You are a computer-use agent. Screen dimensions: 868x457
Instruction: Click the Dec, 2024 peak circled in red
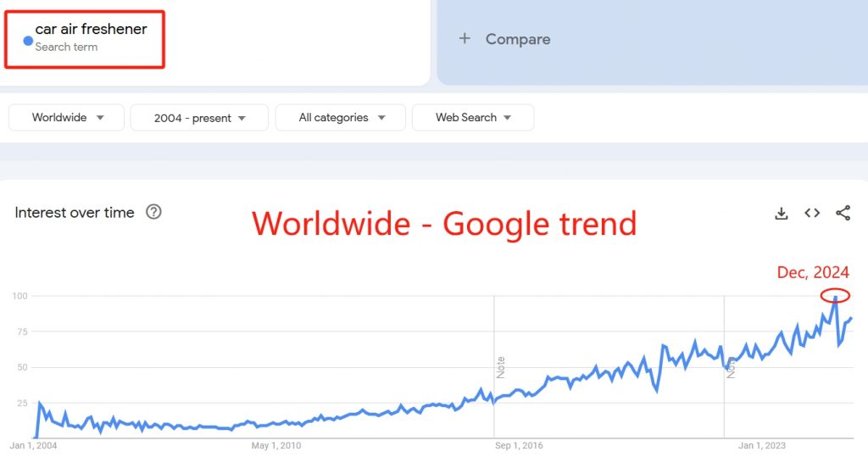(x=835, y=297)
